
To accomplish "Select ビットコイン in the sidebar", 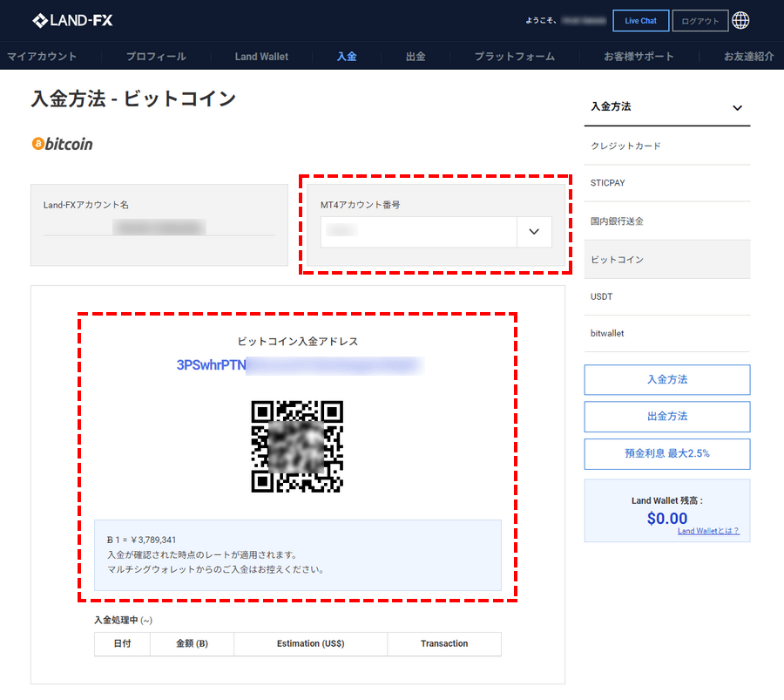I will tap(667, 259).
